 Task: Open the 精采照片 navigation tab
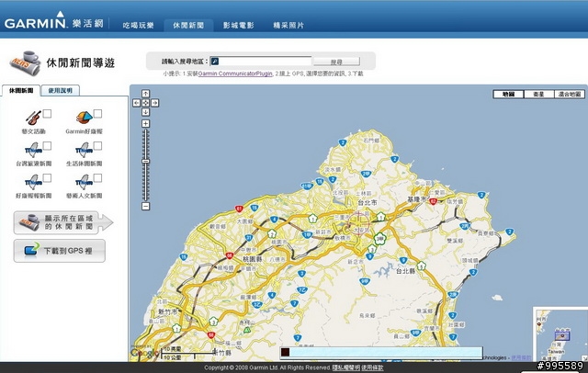click(x=288, y=26)
